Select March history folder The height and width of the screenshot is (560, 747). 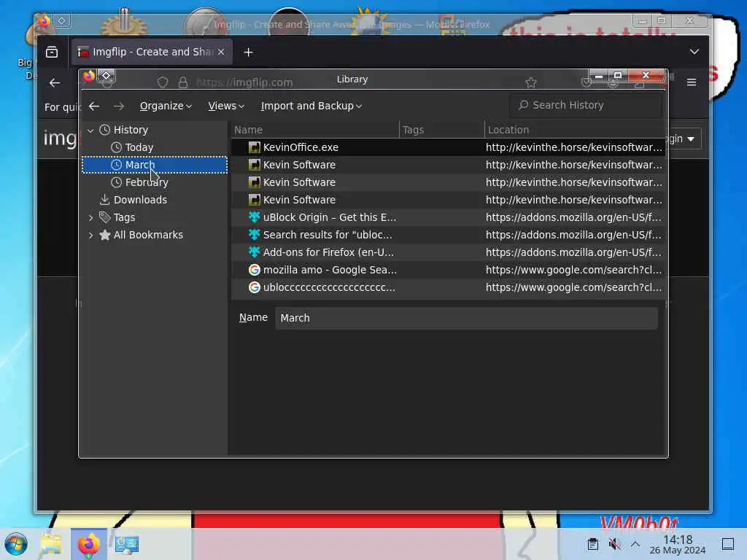[155, 165]
